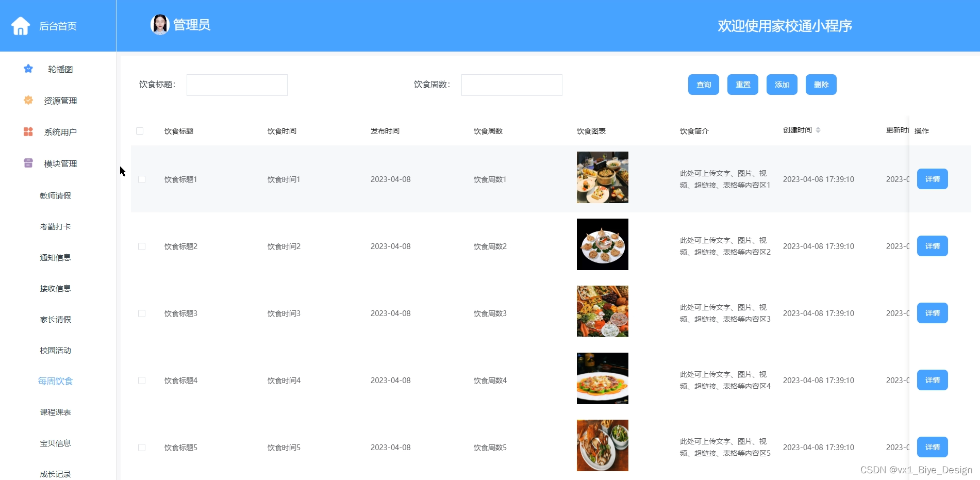Screen dimensions: 980x480
Task: Focus the 饮食标题 search input field
Action: click(237, 85)
